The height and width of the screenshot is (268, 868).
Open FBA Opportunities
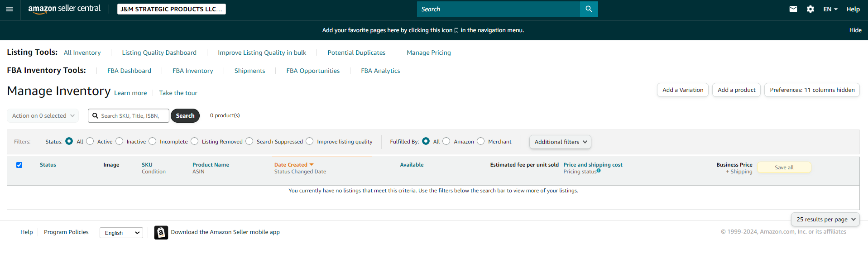(x=313, y=71)
